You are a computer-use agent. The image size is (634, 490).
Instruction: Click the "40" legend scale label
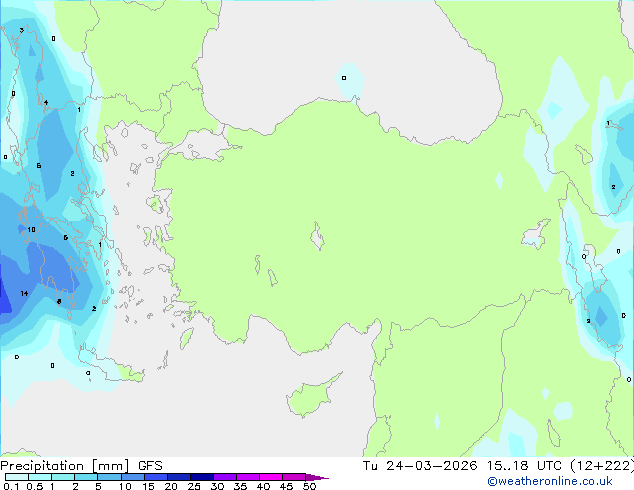coord(263,486)
